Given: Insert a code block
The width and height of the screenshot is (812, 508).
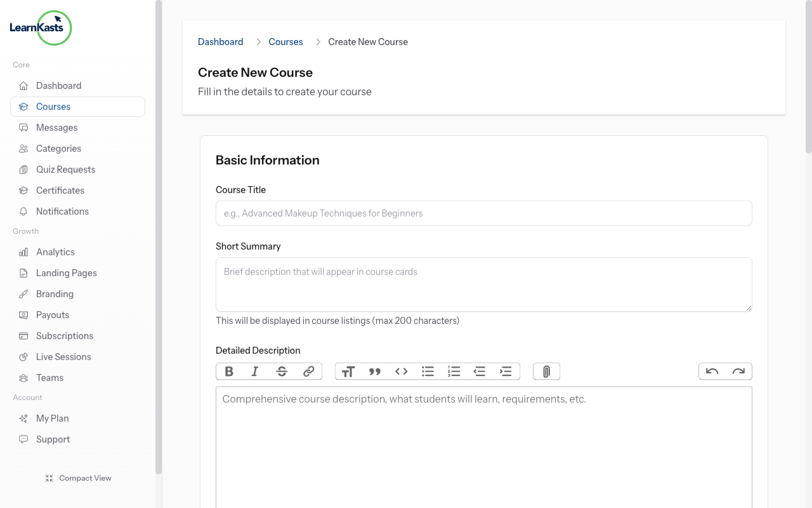Looking at the screenshot, I should (401, 371).
